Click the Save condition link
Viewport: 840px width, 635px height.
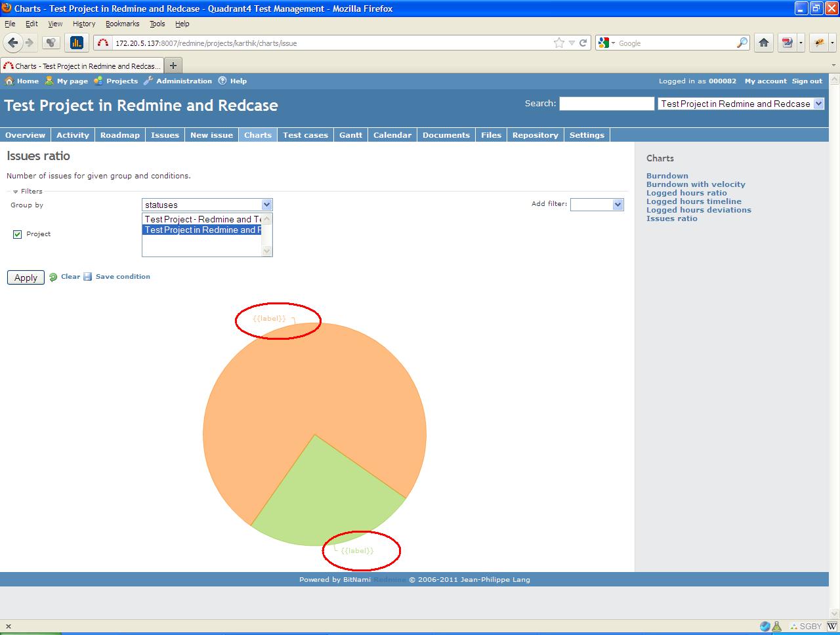pos(123,277)
